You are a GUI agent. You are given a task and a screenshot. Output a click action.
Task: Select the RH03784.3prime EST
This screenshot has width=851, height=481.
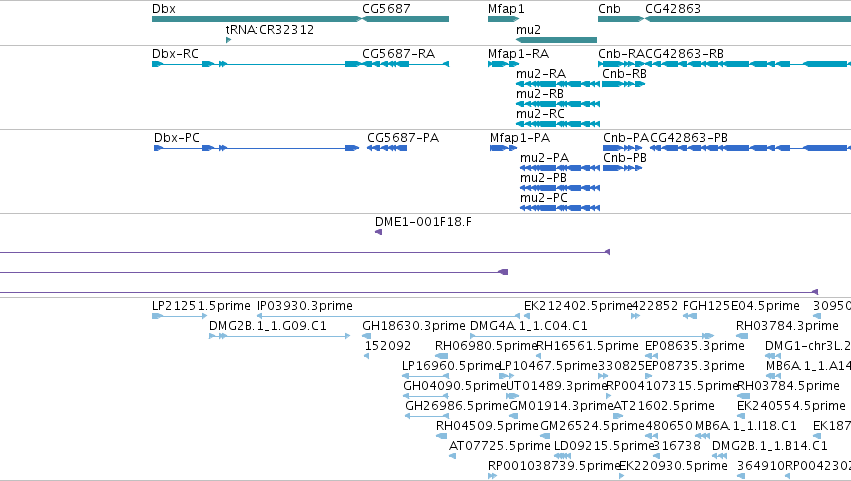click(x=742, y=337)
